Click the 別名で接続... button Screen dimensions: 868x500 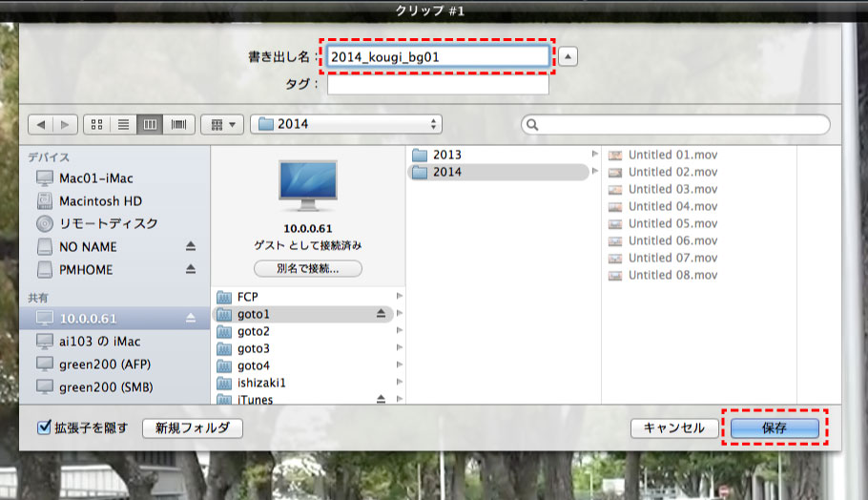(308, 268)
